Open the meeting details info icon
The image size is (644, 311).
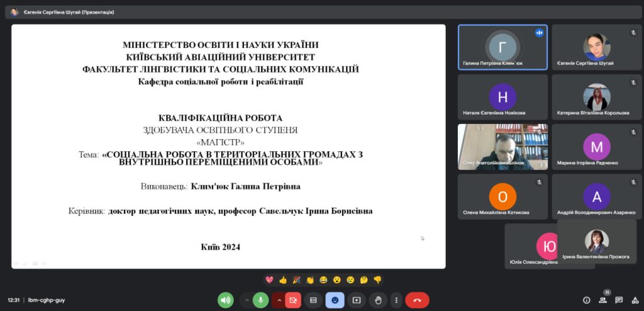(x=586, y=300)
